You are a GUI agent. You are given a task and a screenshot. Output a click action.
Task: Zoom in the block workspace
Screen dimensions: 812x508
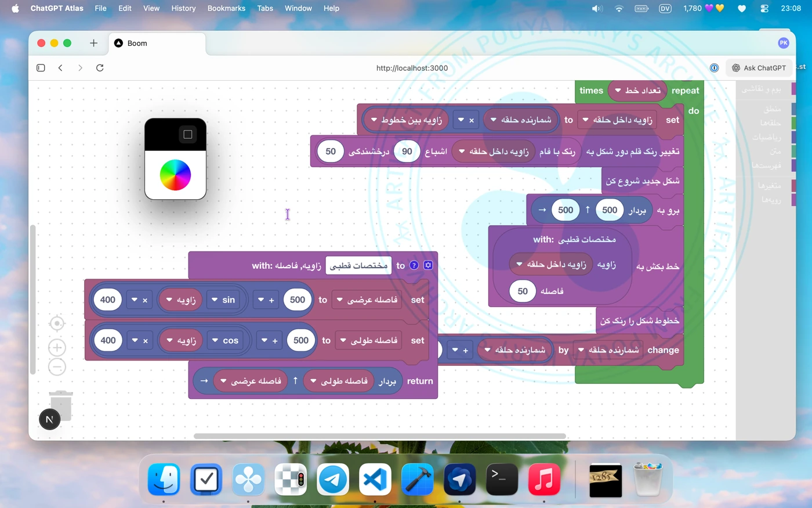click(57, 348)
